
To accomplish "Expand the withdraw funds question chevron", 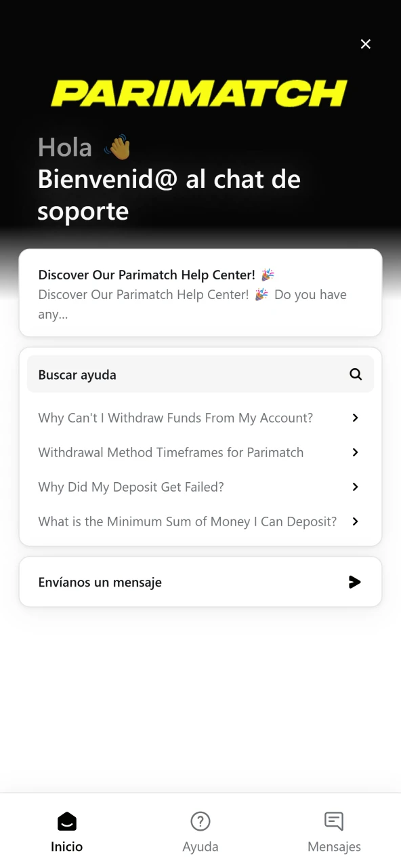I will click(x=355, y=417).
